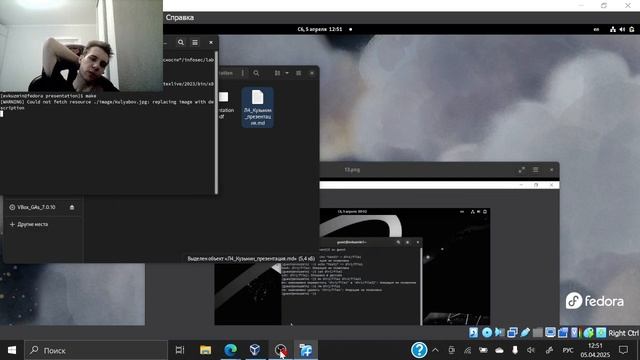Viewport: 640px width, 360px height.
Task: Open the Fedora network status icon
Action: point(613,29)
